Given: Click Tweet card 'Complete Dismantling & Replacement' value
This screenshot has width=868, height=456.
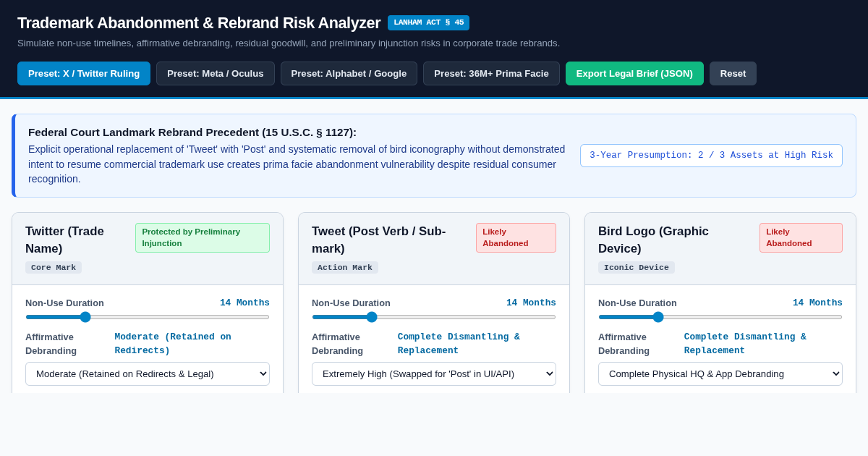Looking at the screenshot, I should point(459,344).
